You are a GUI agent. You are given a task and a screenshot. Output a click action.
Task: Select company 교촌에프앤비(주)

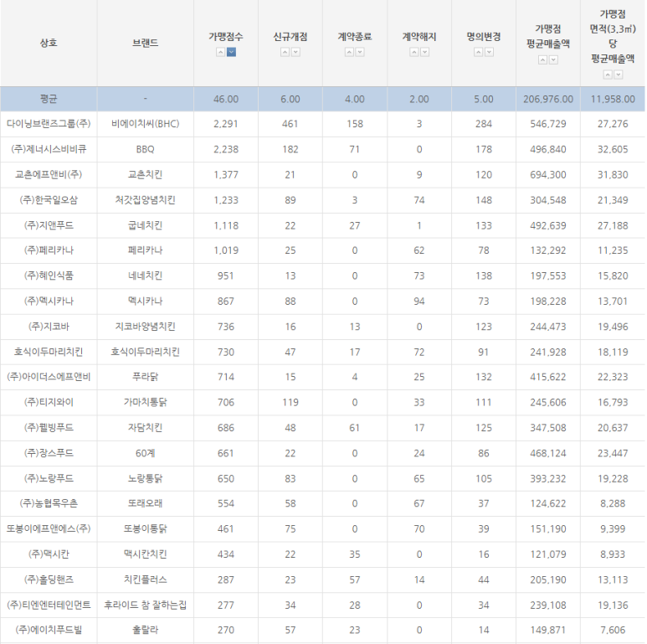coord(49,175)
